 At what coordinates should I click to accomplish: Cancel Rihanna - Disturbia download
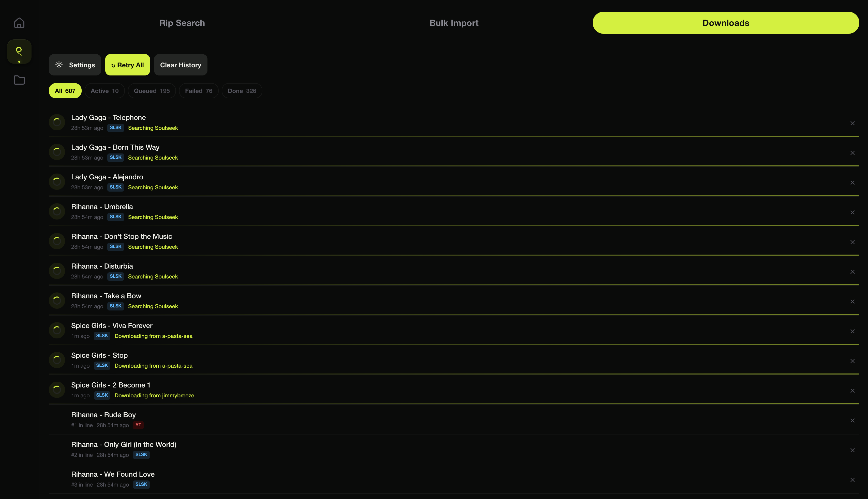(852, 272)
